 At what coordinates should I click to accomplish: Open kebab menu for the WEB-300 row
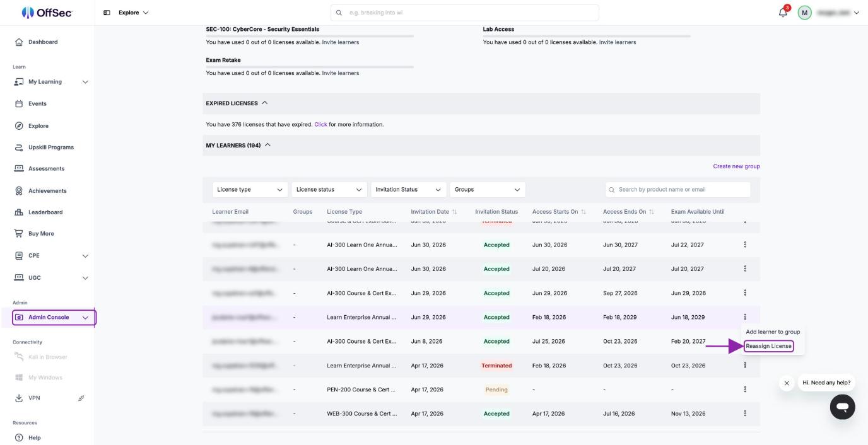coord(745,413)
